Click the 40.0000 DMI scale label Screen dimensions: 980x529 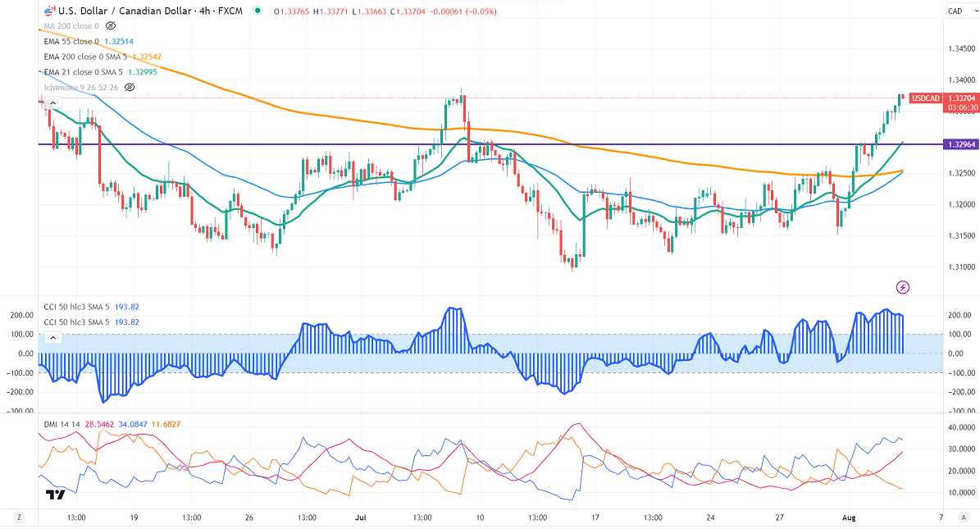click(961, 427)
